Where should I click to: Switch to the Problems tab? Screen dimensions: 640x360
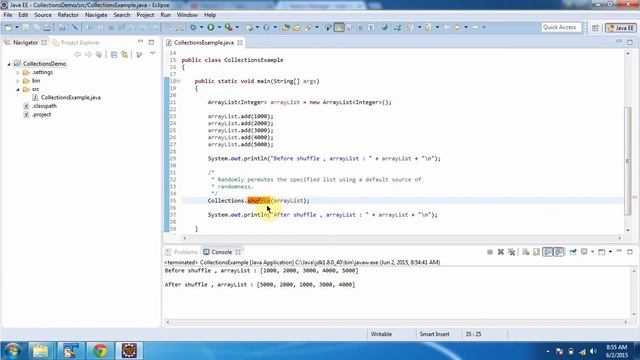[x=182, y=252]
